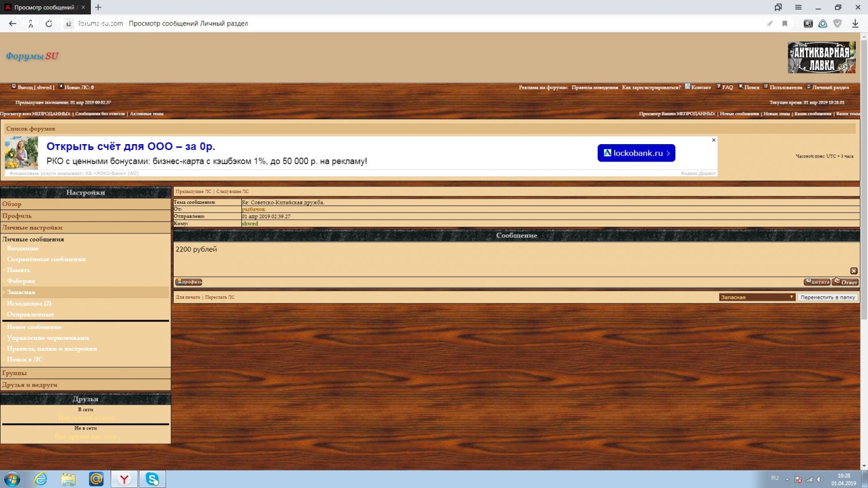Click the bookmark icon in the address bar

coord(785,24)
